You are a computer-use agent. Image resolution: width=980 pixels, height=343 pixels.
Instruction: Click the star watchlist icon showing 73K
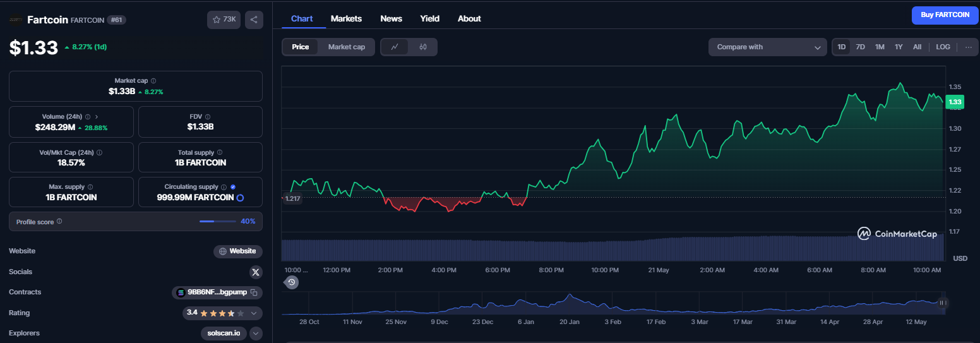coord(224,20)
